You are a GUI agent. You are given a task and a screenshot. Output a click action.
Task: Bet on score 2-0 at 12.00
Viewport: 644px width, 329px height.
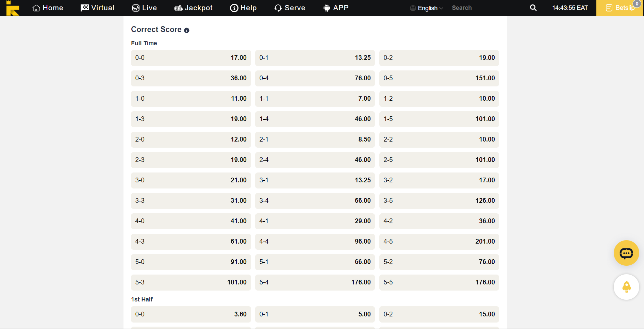[x=191, y=139]
